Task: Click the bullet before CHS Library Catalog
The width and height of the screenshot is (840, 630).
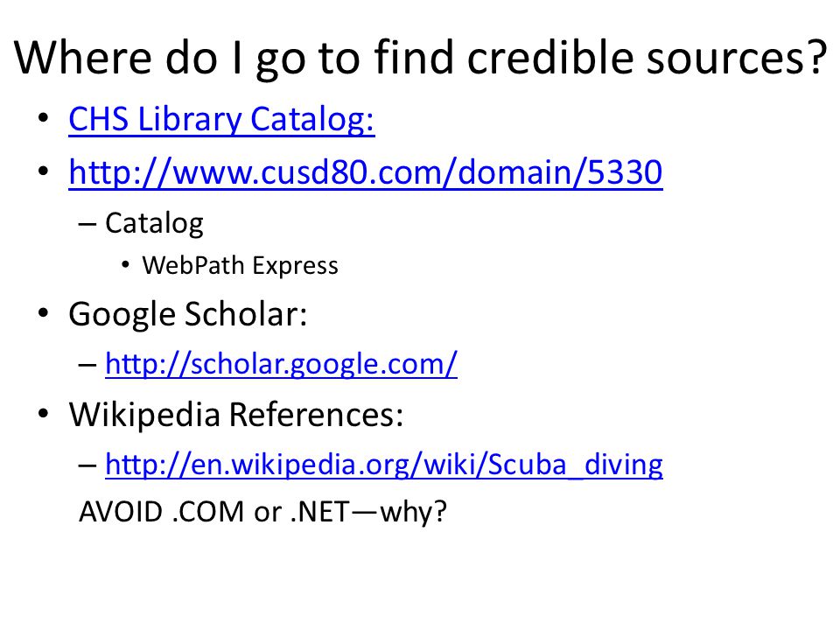Action: tap(44, 118)
